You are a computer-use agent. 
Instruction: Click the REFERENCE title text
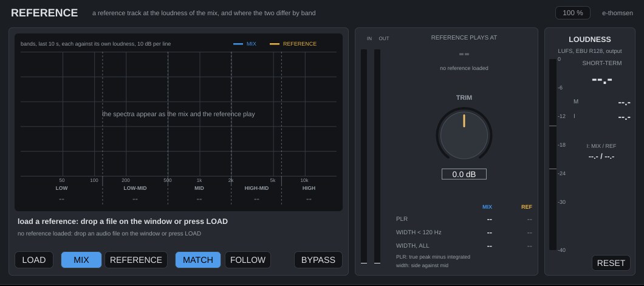point(44,13)
